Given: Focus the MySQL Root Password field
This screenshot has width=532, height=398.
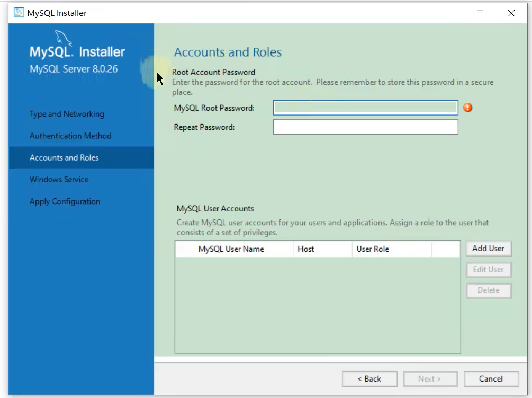Looking at the screenshot, I should (365, 108).
